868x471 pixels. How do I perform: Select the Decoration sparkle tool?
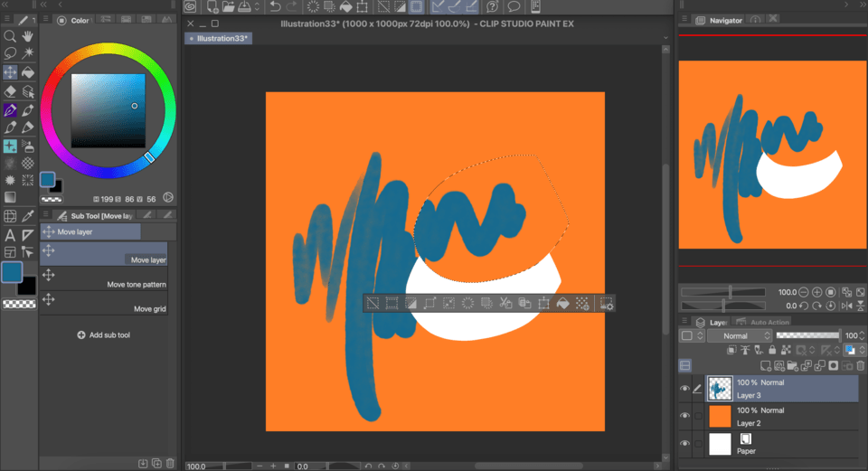pos(10,146)
